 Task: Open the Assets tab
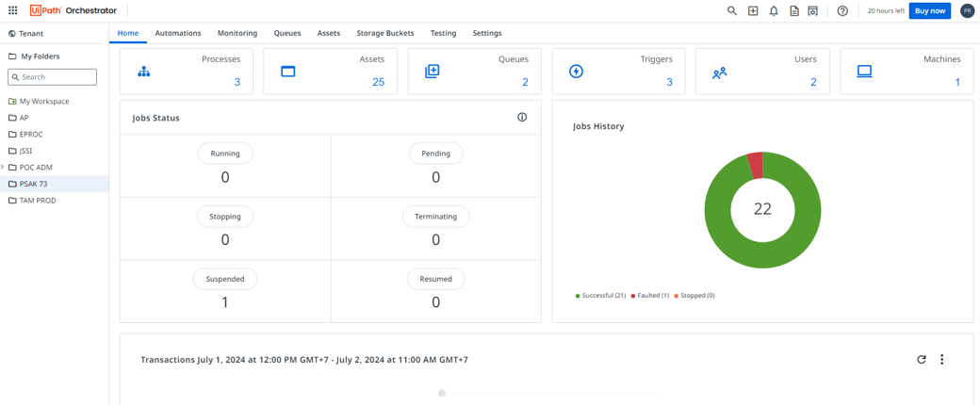[329, 33]
